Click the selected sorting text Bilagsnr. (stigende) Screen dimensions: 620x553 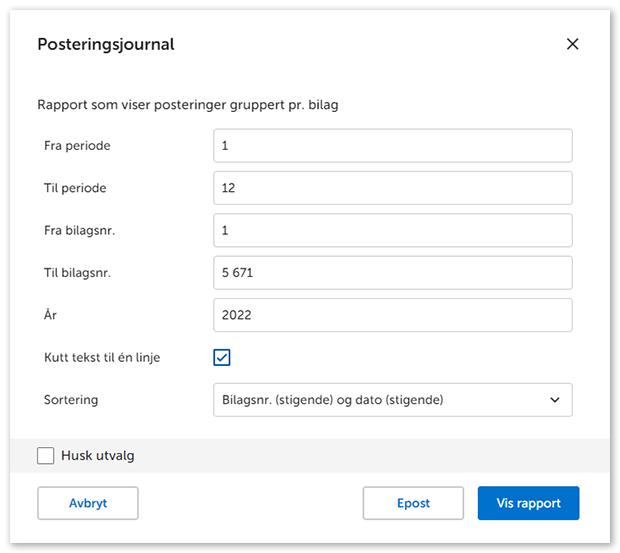[330, 400]
